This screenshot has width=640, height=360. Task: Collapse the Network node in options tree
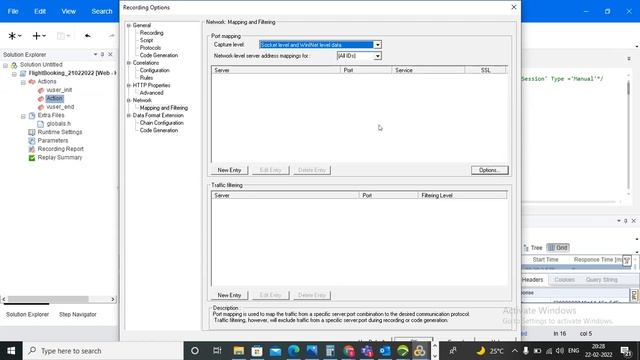coord(129,100)
